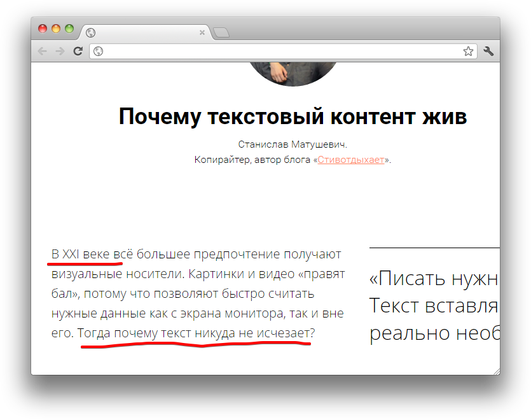
Task: Switch to the currently open tab
Action: [x=146, y=32]
